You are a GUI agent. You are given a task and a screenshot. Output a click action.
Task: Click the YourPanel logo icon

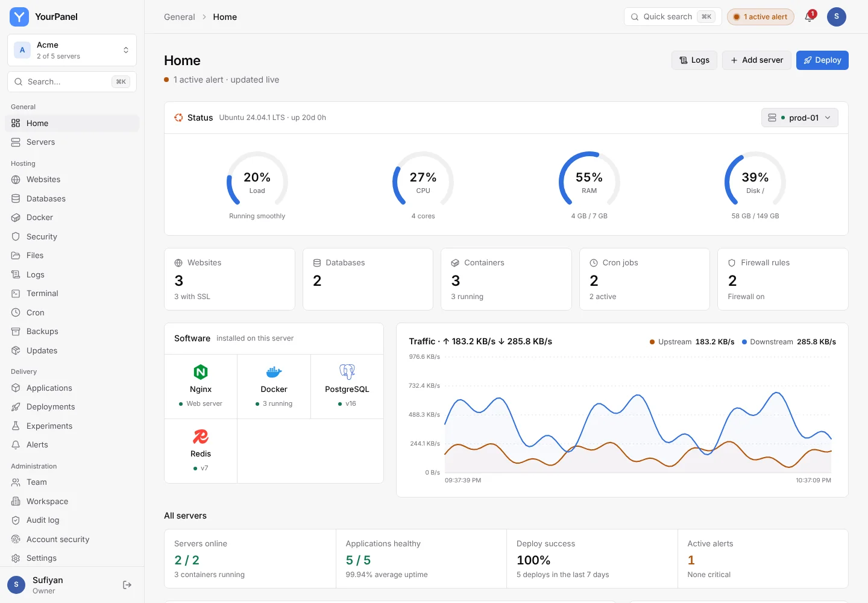[19, 17]
